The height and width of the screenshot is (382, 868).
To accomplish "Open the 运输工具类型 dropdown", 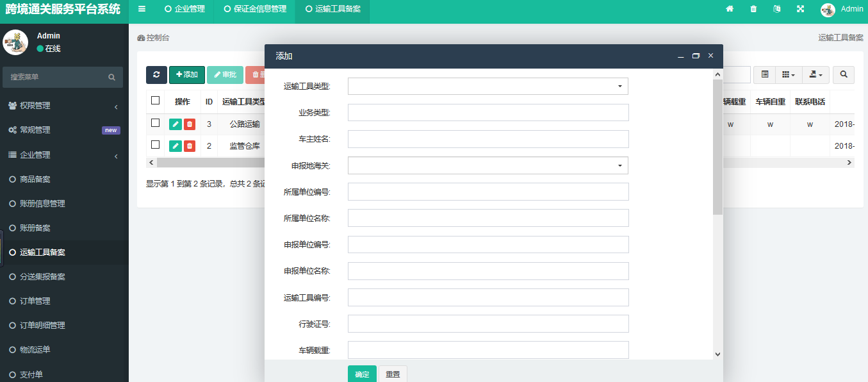I will pos(487,86).
